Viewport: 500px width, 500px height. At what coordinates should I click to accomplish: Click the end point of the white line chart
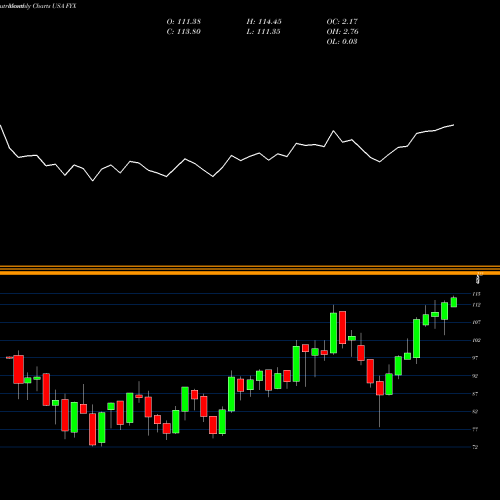pyautogui.click(x=453, y=125)
